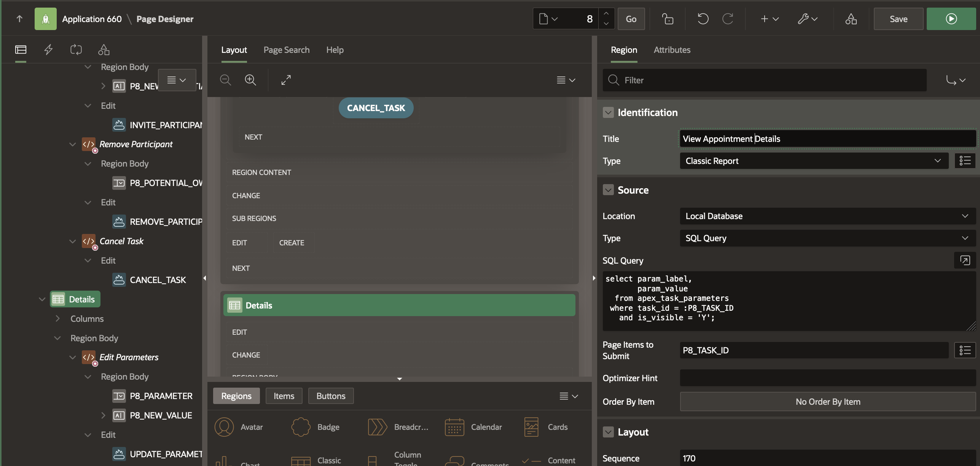This screenshot has height=466, width=980.
Task: Click the Save button
Action: pos(898,19)
